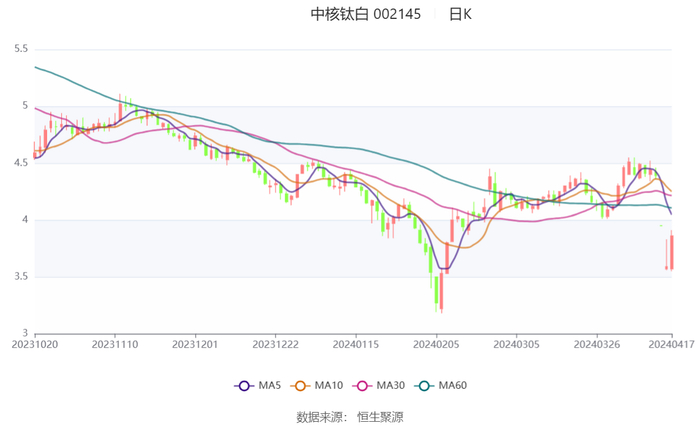The image size is (700, 426).
Task: Click the 20240305 date axis label
Action: coord(517,345)
